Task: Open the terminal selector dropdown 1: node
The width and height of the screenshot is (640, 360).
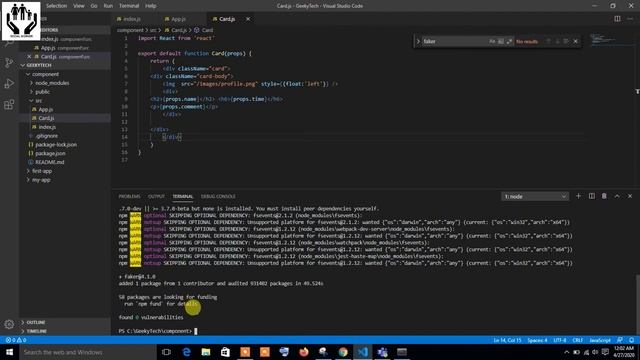Action: click(x=535, y=197)
